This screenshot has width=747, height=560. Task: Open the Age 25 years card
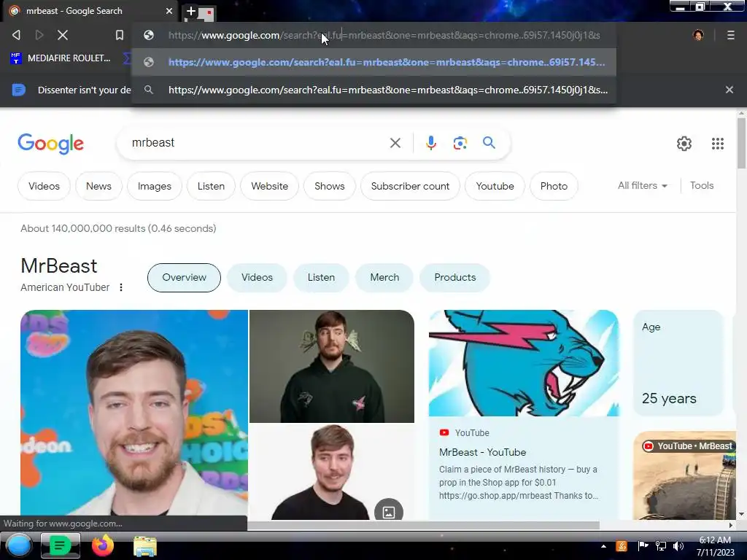[x=678, y=363]
